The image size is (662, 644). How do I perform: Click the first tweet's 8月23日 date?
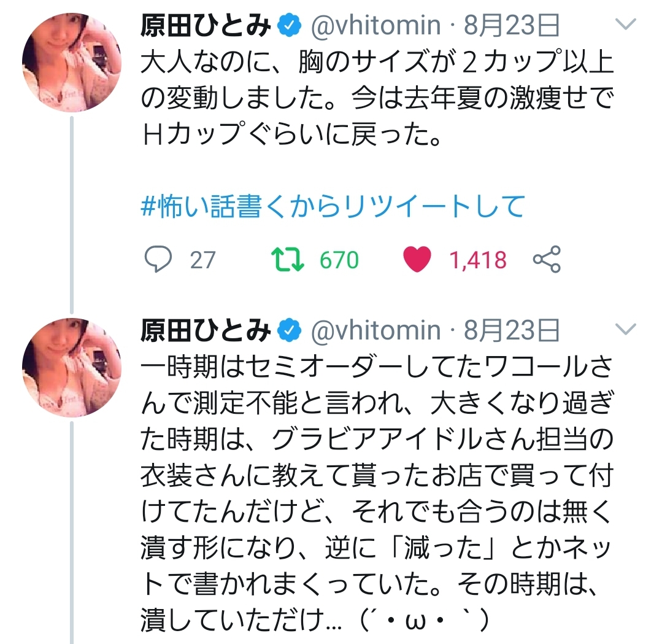click(512, 25)
